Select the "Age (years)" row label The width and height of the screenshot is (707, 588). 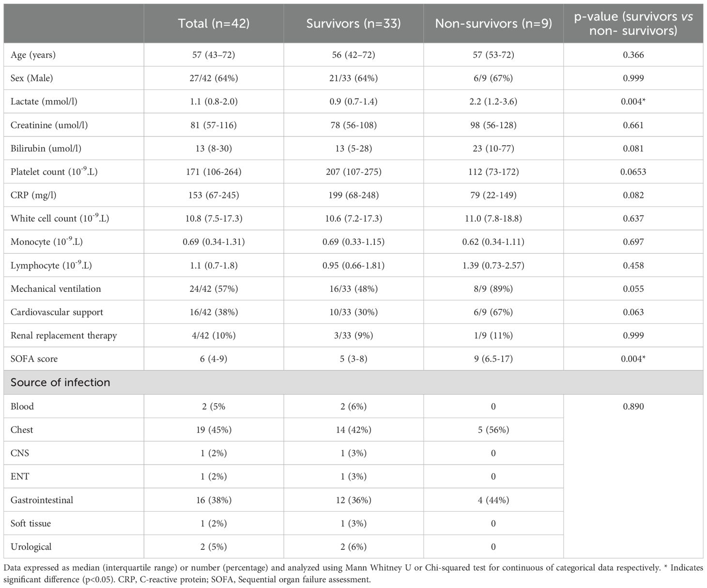click(x=33, y=55)
